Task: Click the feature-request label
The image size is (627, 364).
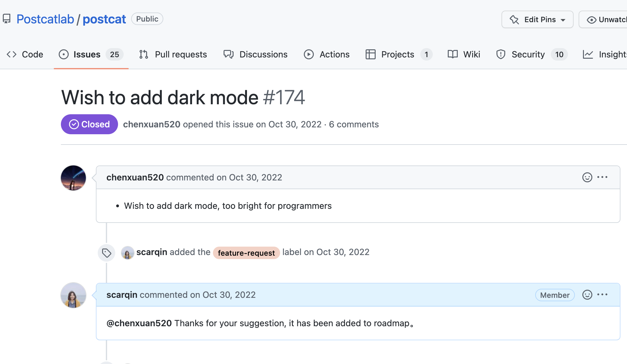Action: click(246, 253)
